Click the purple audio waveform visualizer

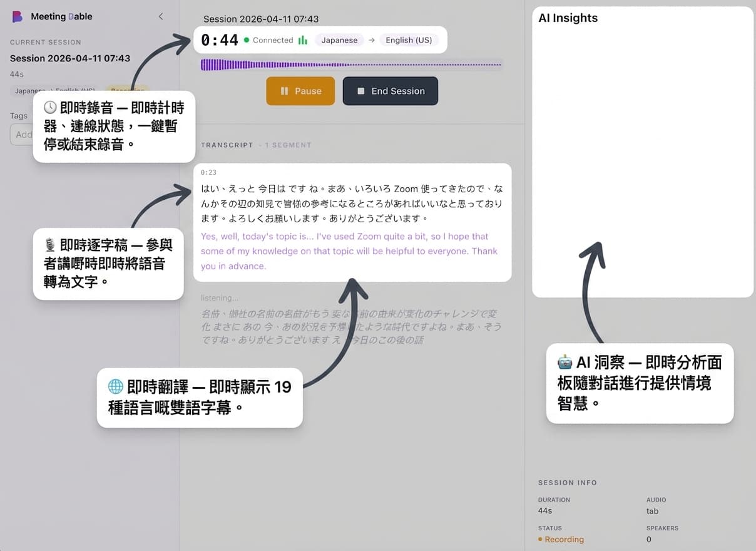tap(350, 63)
